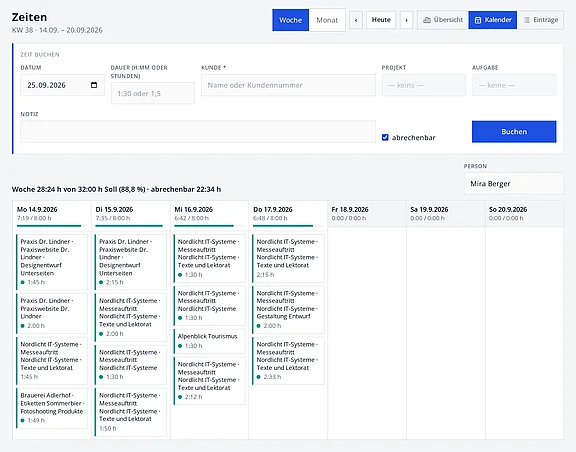Jump to today with Heute button

click(381, 20)
